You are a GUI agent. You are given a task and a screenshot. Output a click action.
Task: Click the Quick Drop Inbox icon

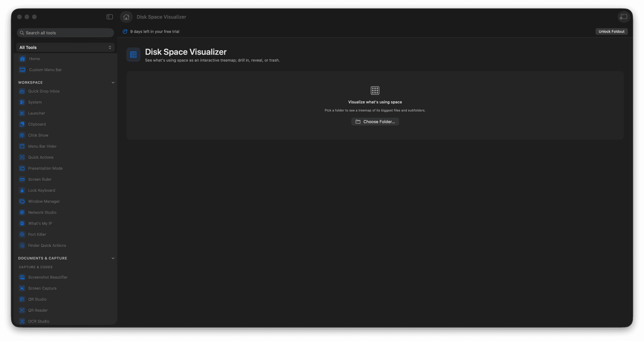(22, 91)
